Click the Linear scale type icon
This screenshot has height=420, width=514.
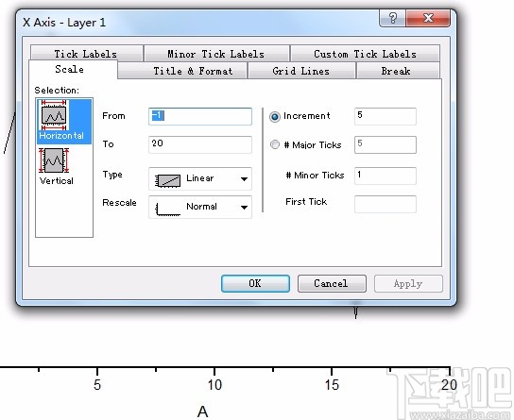pos(167,179)
